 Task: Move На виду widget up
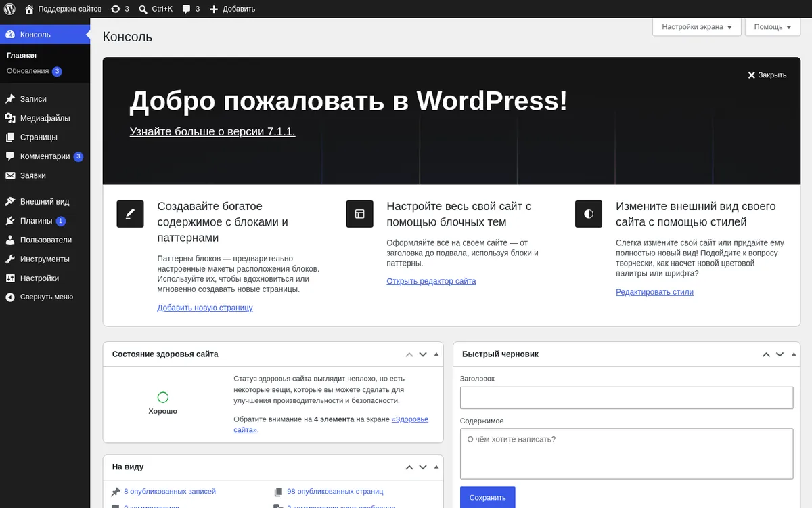coord(409,467)
